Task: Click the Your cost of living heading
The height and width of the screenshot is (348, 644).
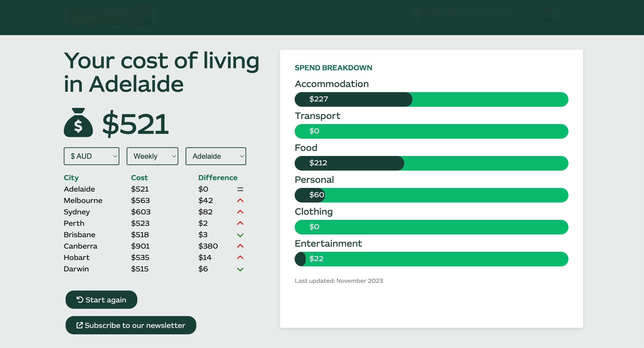Action: 161,72
